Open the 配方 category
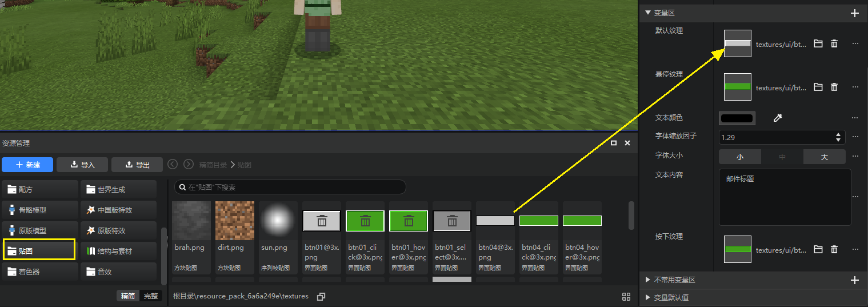 pos(40,189)
